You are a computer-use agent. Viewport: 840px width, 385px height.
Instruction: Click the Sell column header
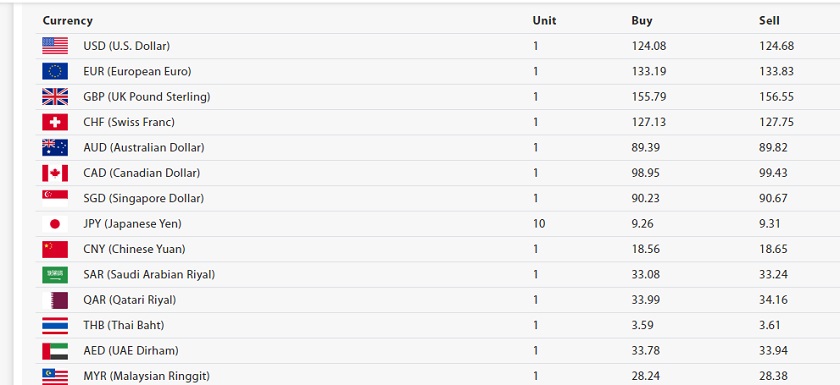point(769,21)
